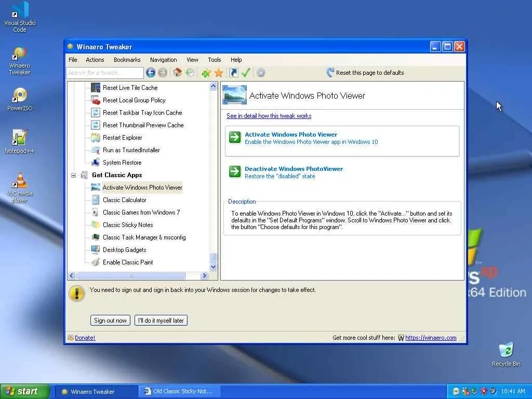
Task: Click the green globe-arrow toolbar icon
Action: [x=190, y=73]
